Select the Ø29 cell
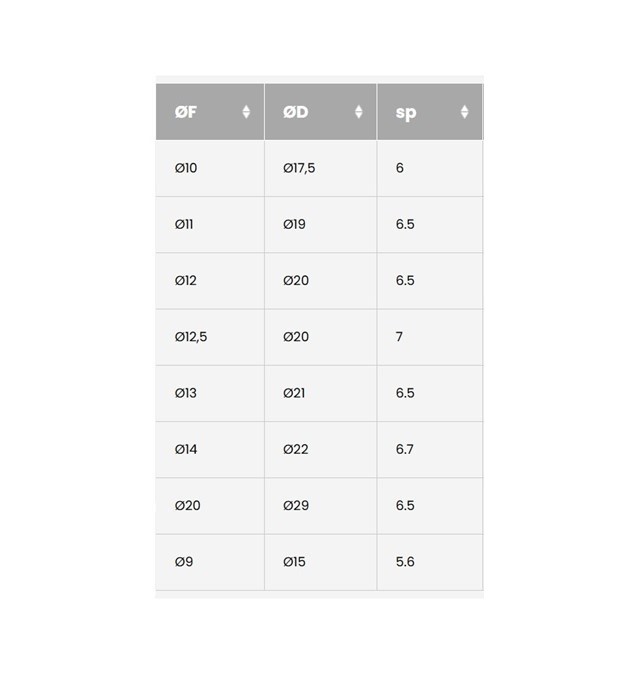Screen dimensions: 641x680 pos(320,506)
